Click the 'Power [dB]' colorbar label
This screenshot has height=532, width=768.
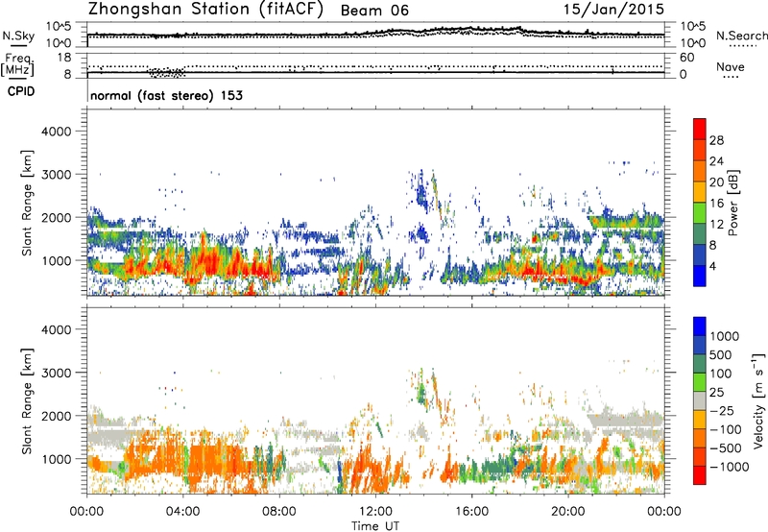pyautogui.click(x=732, y=203)
